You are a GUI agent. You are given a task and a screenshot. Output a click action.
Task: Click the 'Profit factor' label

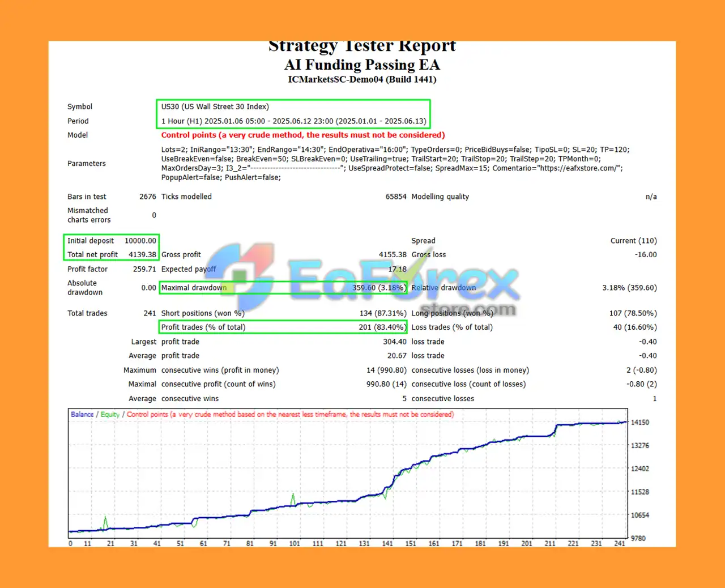(x=87, y=269)
